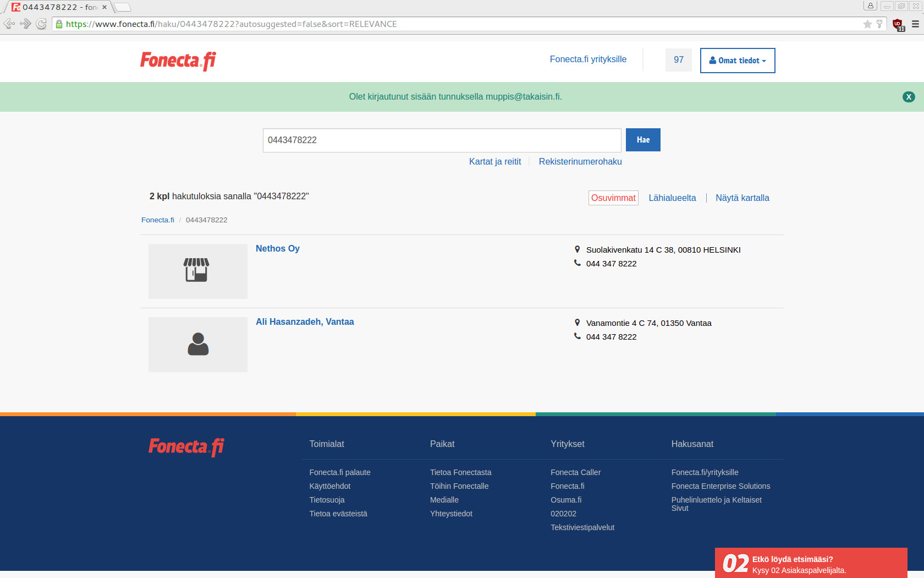Screen dimensions: 924x578
Task: Open the Nethos Oy storefront thumbnail
Action: point(198,271)
